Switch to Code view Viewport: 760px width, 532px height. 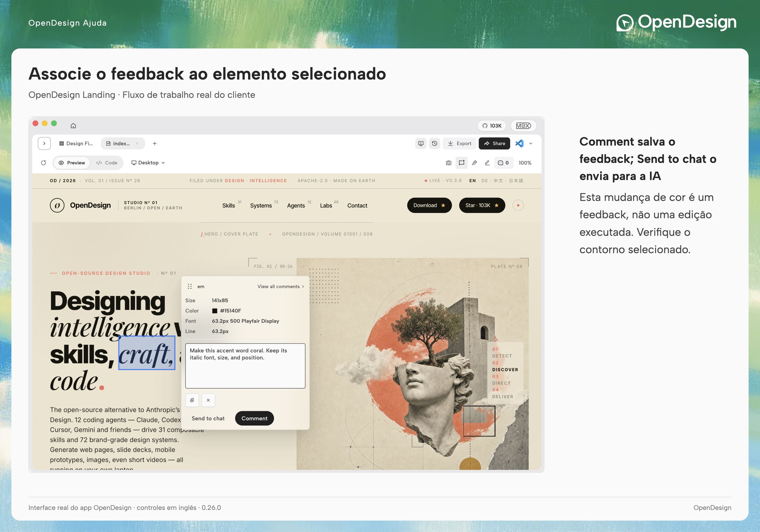coord(107,162)
